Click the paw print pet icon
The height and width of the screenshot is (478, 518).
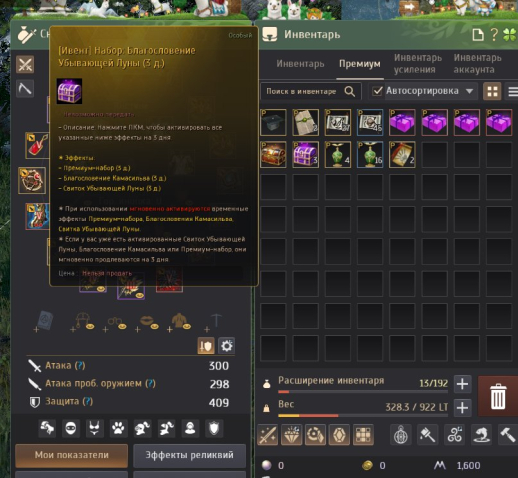click(118, 428)
